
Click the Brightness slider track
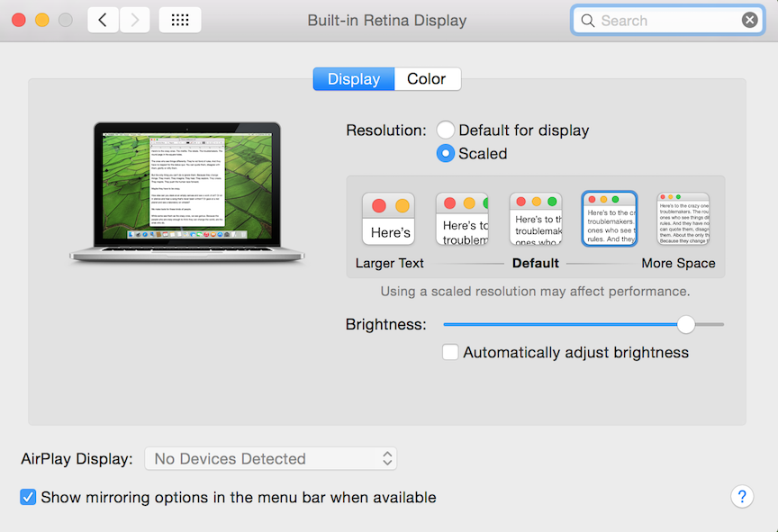coord(558,324)
